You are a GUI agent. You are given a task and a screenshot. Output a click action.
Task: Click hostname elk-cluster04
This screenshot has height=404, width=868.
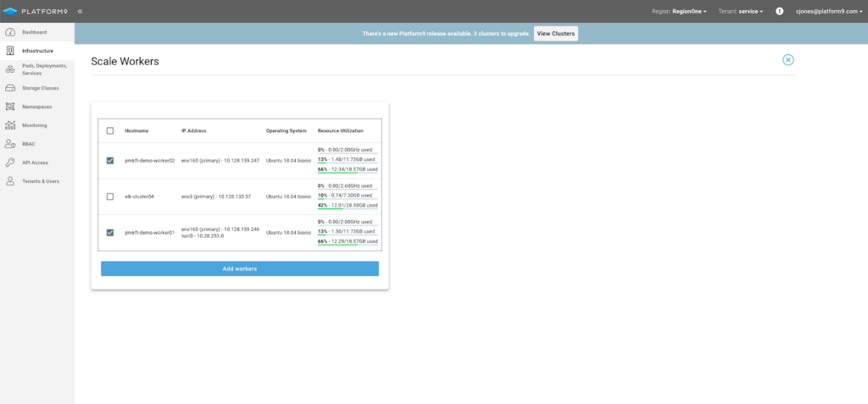(x=139, y=196)
